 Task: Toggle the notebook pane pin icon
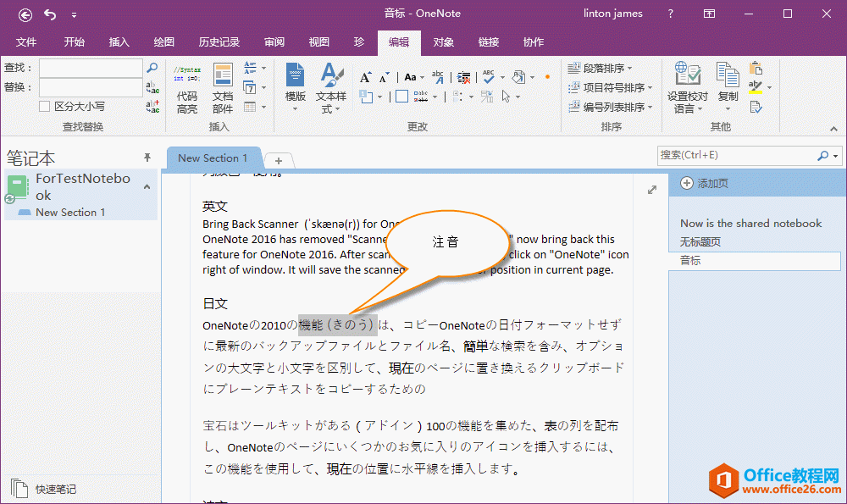147,158
